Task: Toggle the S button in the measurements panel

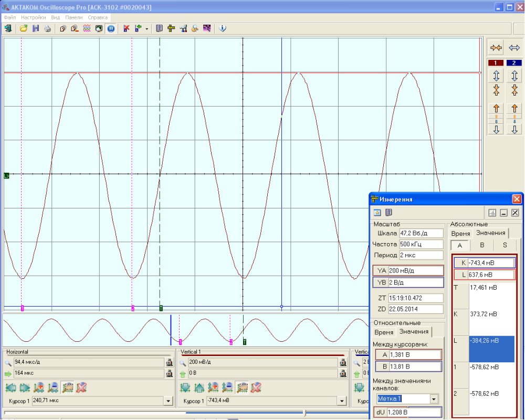Action: click(x=505, y=245)
